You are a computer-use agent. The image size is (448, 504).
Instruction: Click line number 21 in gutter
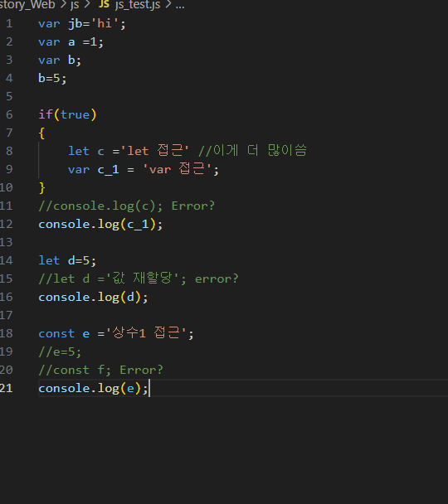pyautogui.click(x=6, y=388)
